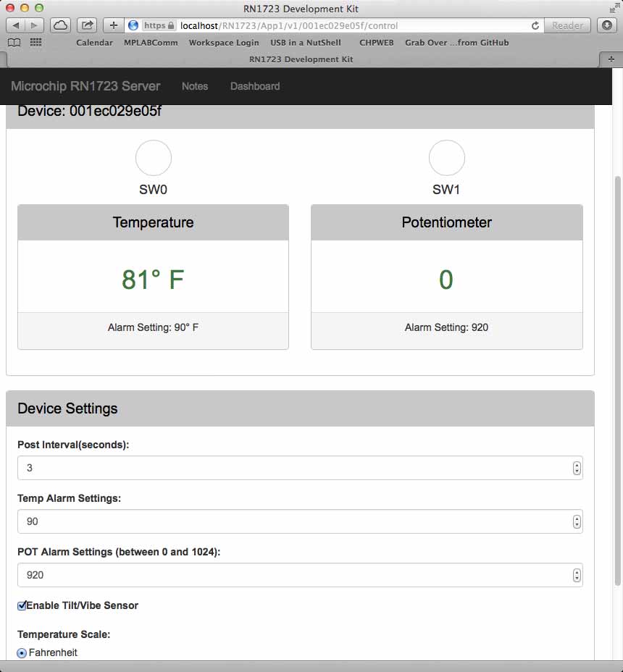The image size is (623, 672).
Task: Open the Workspace Login bookmark
Action: pos(223,43)
